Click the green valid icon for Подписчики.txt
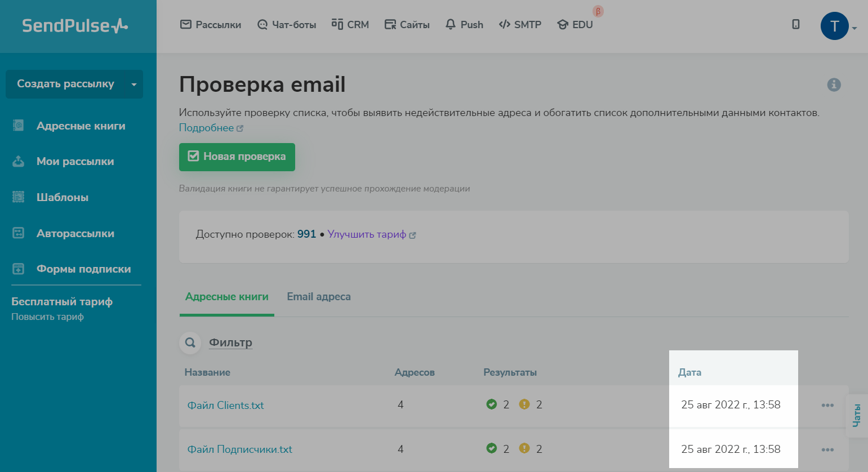 492,448
